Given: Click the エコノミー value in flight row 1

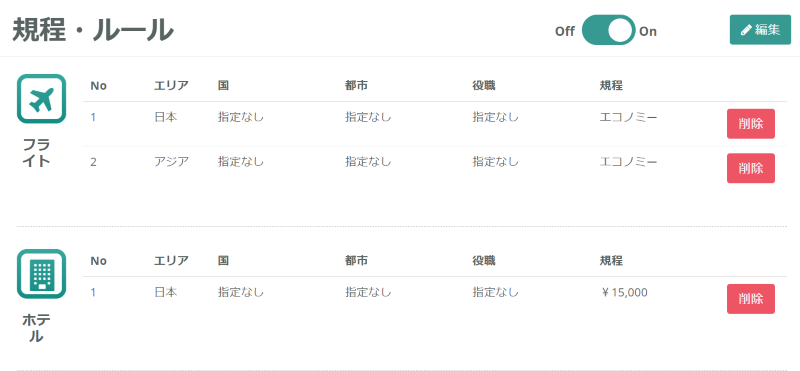Looking at the screenshot, I should [629, 117].
